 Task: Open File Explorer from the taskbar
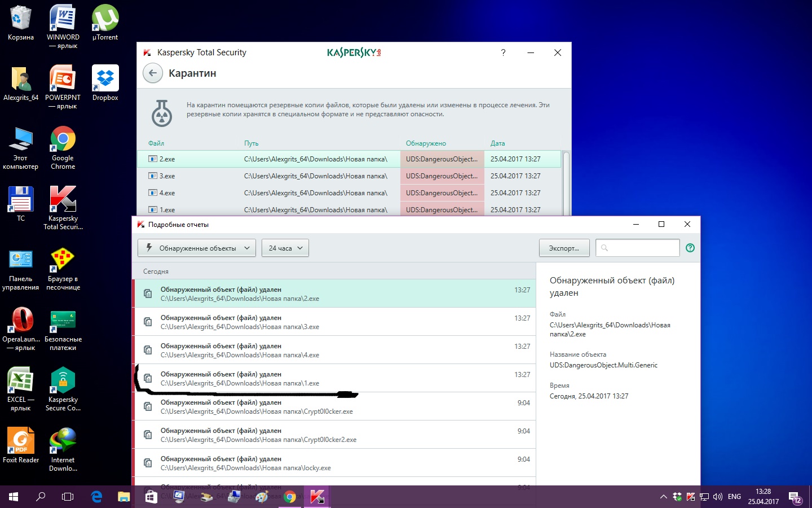123,497
